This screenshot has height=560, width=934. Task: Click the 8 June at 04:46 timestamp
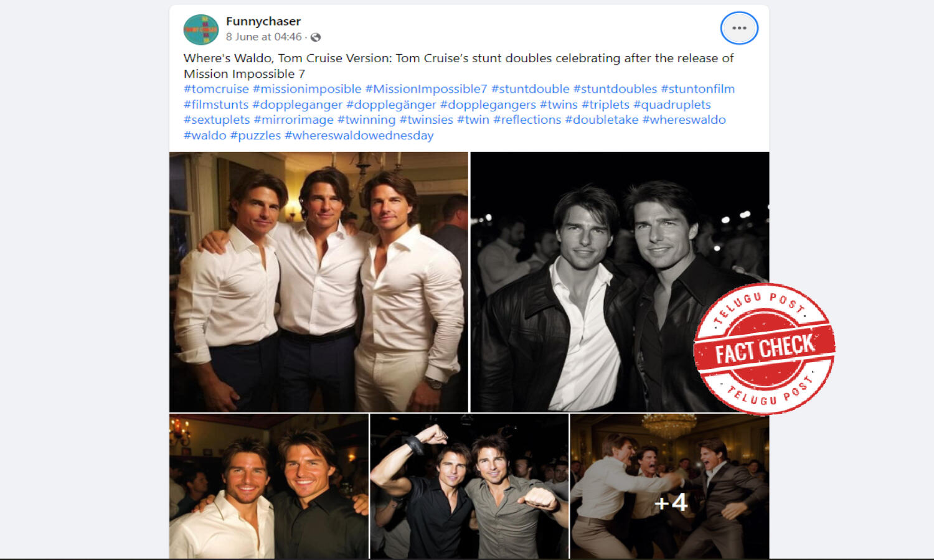[264, 37]
